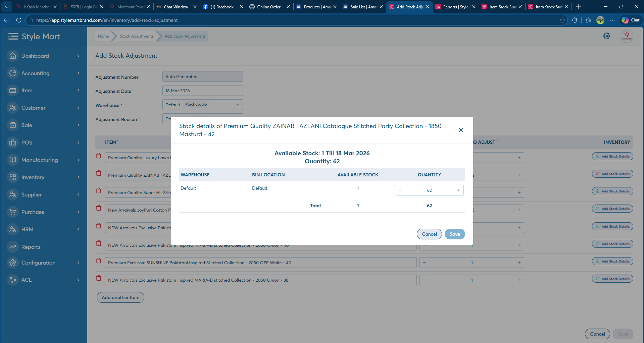The height and width of the screenshot is (343, 644).
Task: Open the Warehouse dropdown
Action: (x=202, y=105)
